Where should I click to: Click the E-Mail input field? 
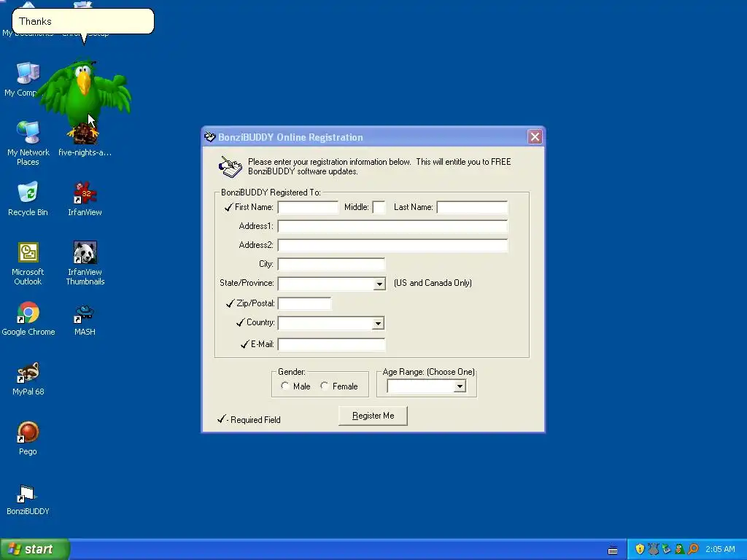click(x=331, y=344)
